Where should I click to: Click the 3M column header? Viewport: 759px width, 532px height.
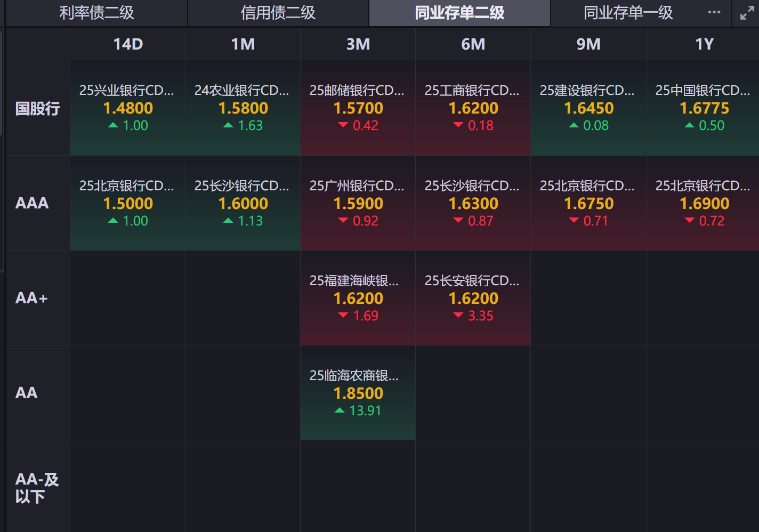click(358, 44)
